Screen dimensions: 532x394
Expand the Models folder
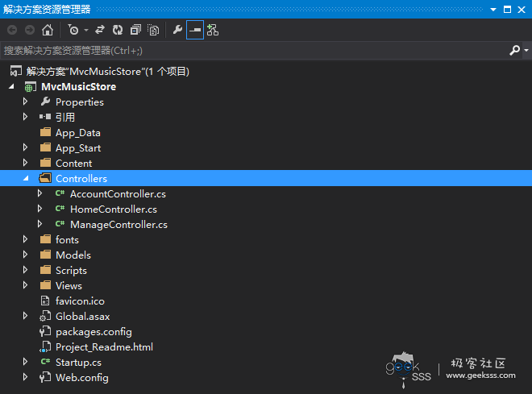25,255
